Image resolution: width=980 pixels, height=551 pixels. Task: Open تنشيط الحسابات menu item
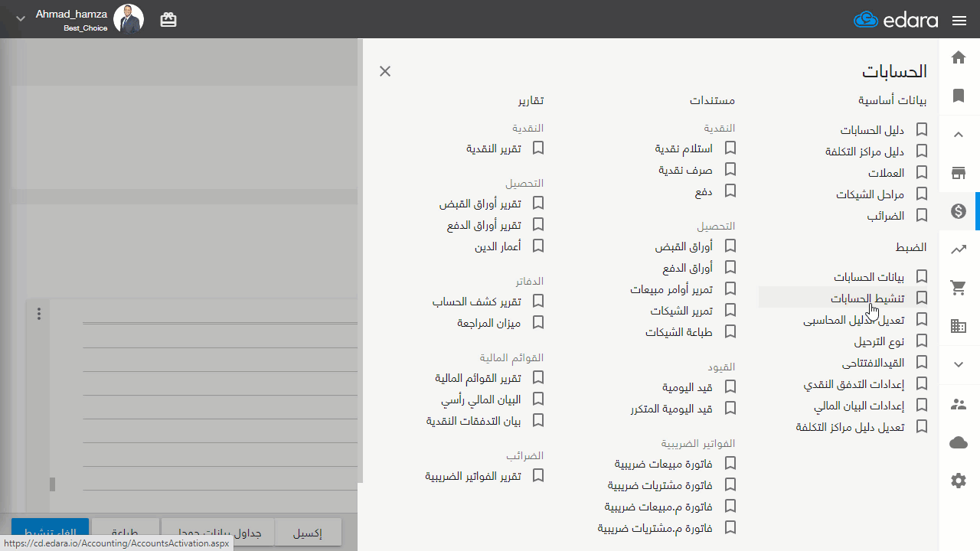(867, 298)
